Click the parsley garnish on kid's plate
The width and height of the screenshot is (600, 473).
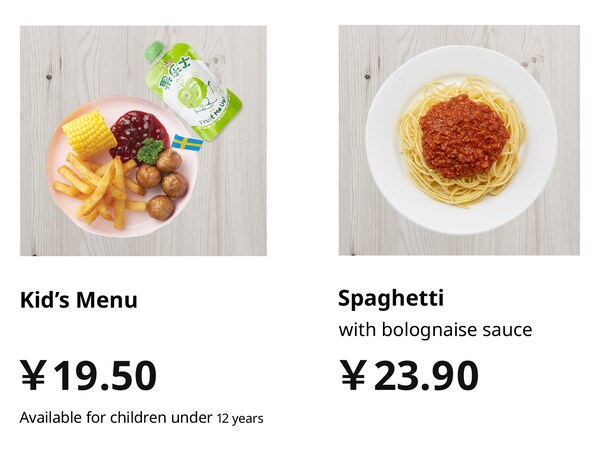(150, 151)
